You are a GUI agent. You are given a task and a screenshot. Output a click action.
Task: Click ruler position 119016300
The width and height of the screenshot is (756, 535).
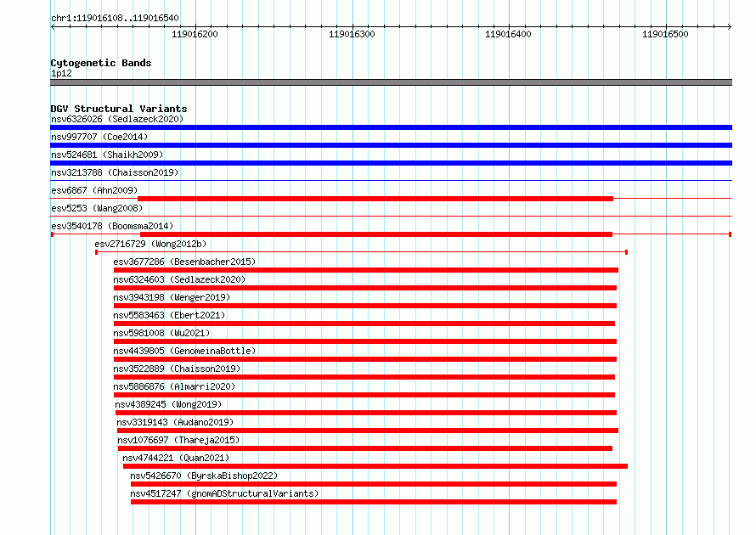352,34
